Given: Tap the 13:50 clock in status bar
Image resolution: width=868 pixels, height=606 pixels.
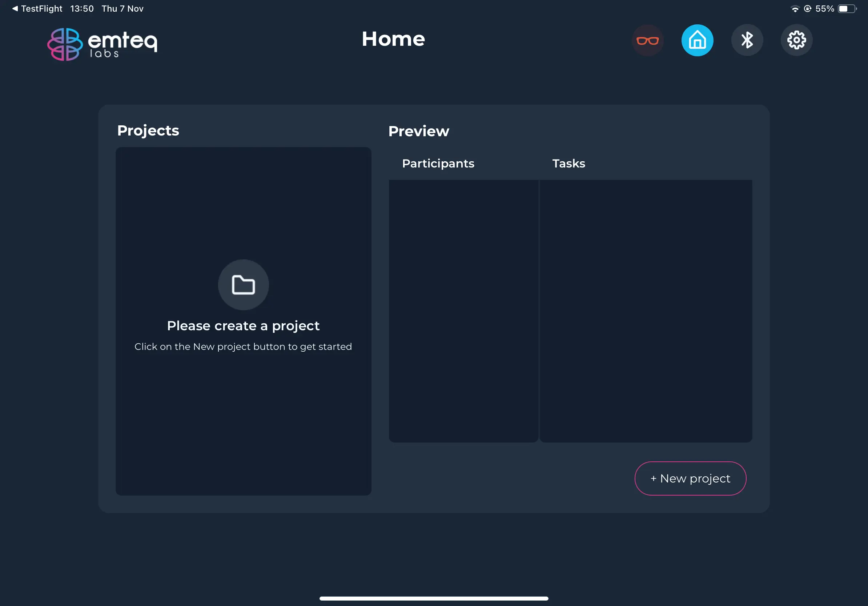Looking at the screenshot, I should coord(82,9).
